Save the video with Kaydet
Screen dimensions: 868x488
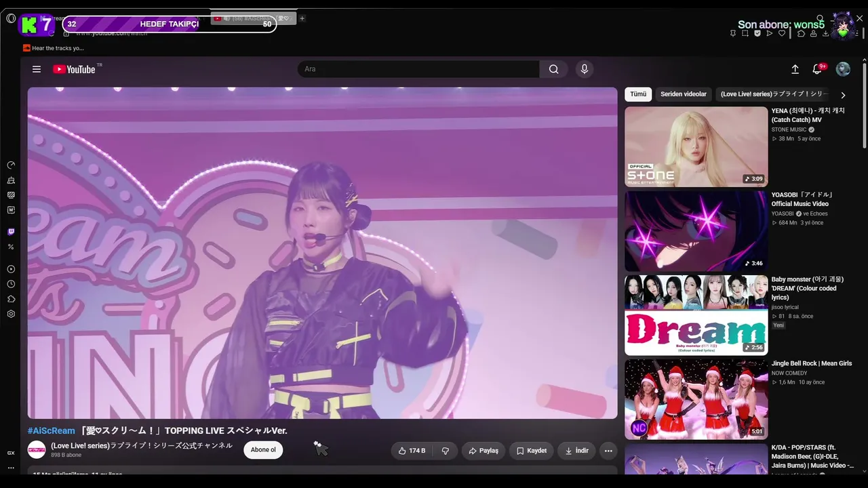tap(531, 451)
